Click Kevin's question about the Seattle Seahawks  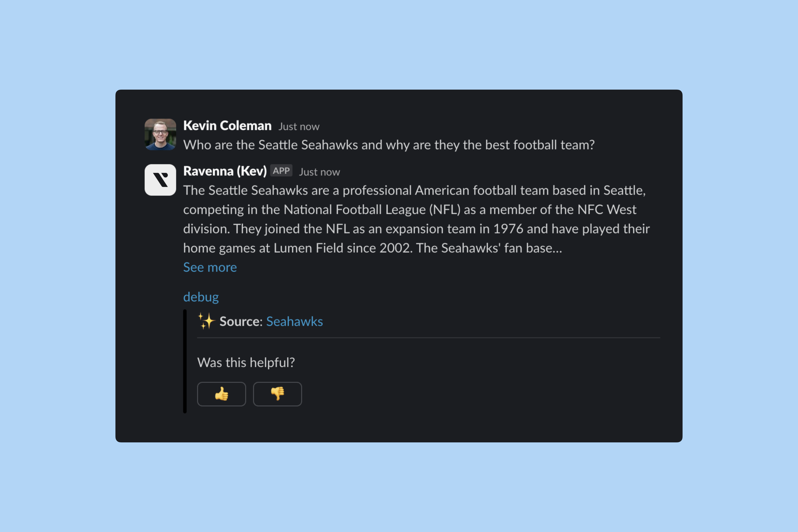click(x=389, y=145)
